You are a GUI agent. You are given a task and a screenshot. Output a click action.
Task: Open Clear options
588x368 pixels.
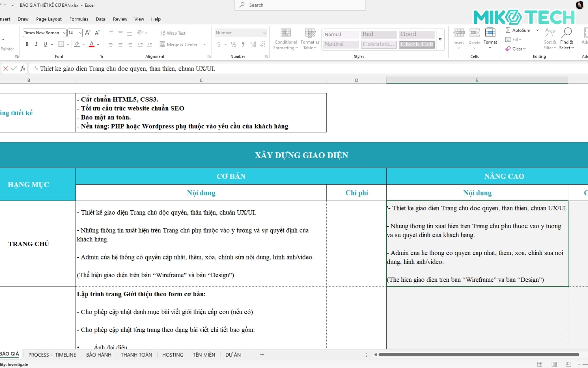(x=516, y=49)
